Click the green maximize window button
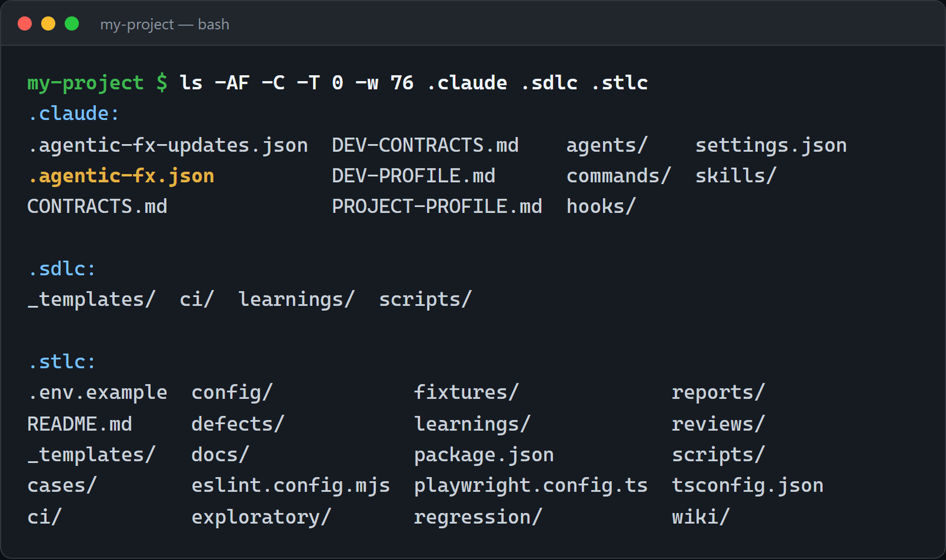Viewport: 946px width, 560px height. (72, 24)
